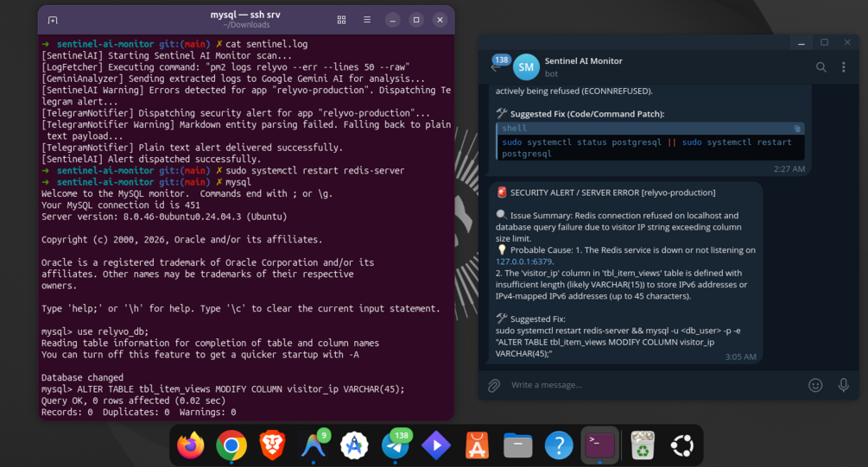Search in the Telegram chat
This screenshot has width=868, height=467.
tap(821, 67)
